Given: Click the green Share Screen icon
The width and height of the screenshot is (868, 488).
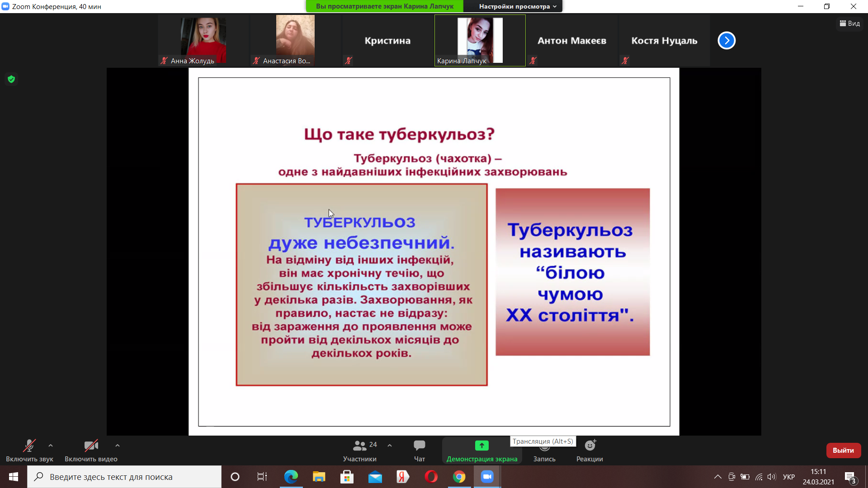Looking at the screenshot, I should (481, 446).
